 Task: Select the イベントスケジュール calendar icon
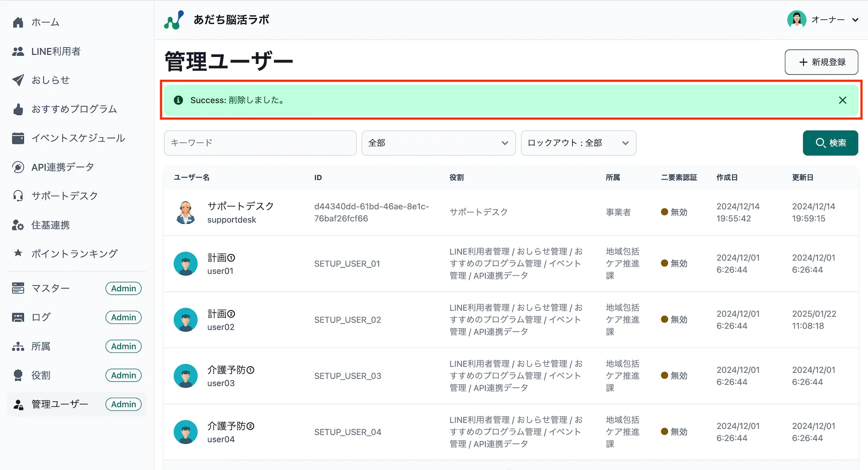pos(18,138)
